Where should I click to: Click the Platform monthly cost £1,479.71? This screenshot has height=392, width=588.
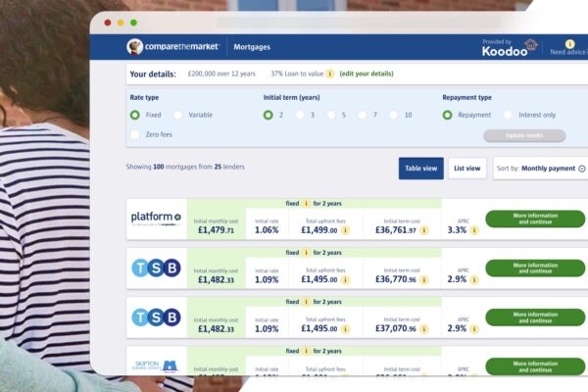[x=216, y=230]
